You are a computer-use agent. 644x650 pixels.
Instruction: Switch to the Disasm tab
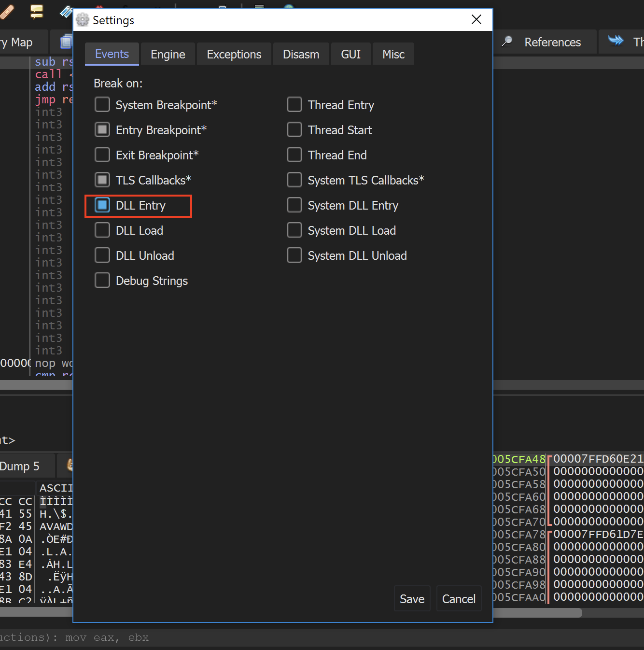[301, 54]
